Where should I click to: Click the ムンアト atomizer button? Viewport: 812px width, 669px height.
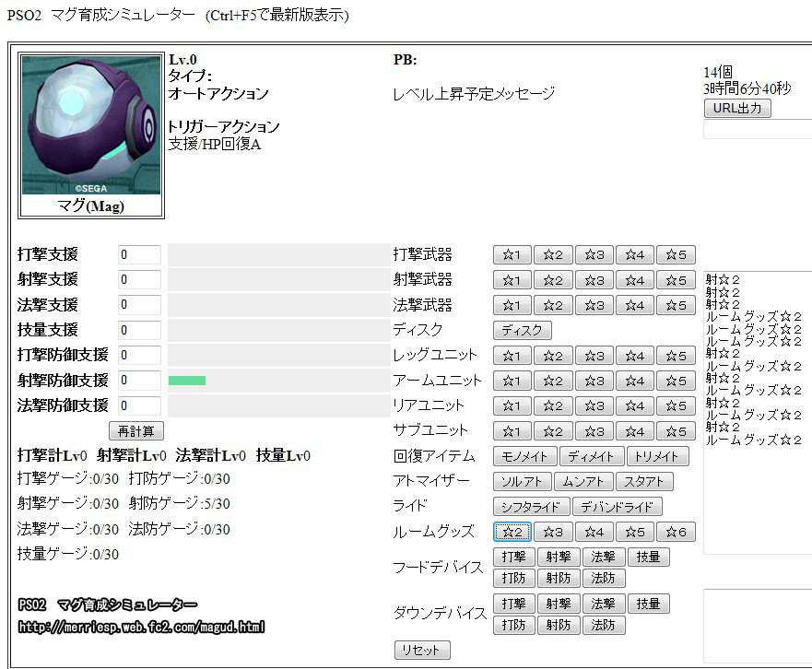click(583, 482)
